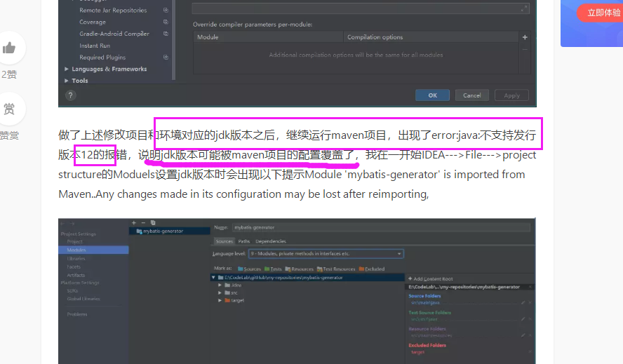Select Coverage in settings tree
The height and width of the screenshot is (364, 623).
(93, 22)
